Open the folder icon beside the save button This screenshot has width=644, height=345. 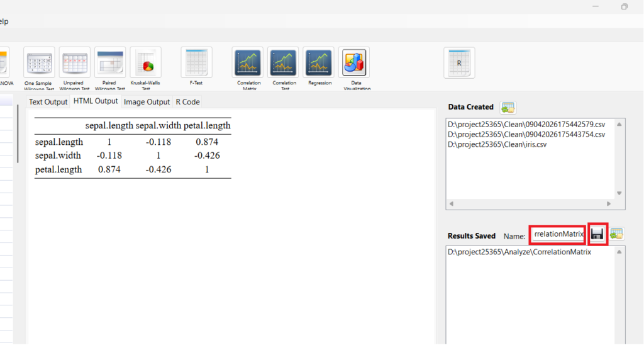coord(616,234)
